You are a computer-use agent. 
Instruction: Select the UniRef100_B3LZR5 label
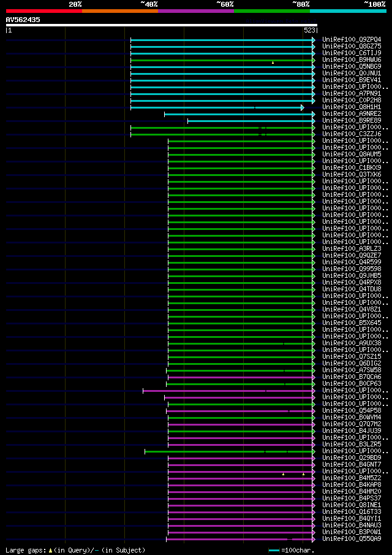pyautogui.click(x=352, y=445)
